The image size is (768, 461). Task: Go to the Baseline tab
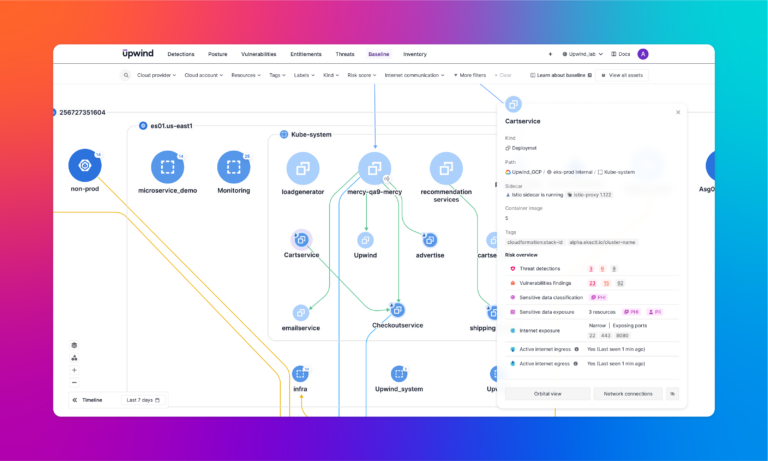pyautogui.click(x=379, y=54)
